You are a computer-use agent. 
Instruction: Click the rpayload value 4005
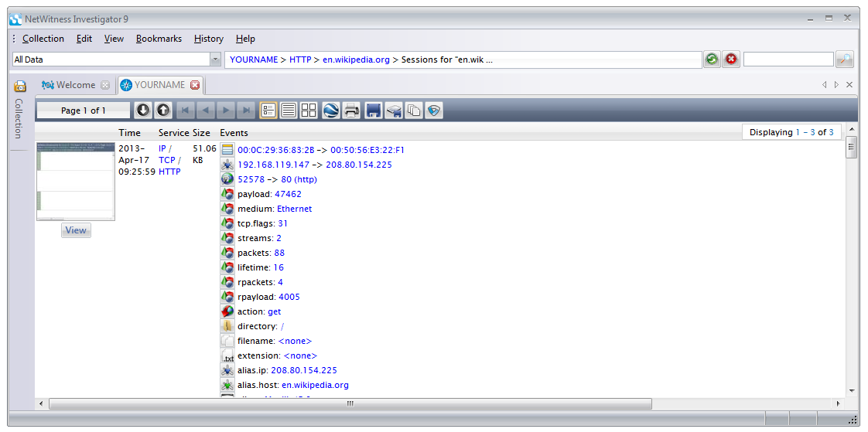(x=289, y=297)
